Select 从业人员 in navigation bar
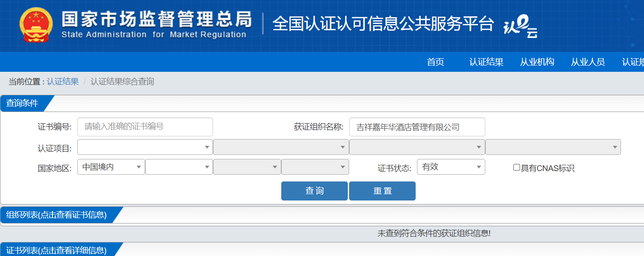This screenshot has width=644, height=256. tap(587, 62)
